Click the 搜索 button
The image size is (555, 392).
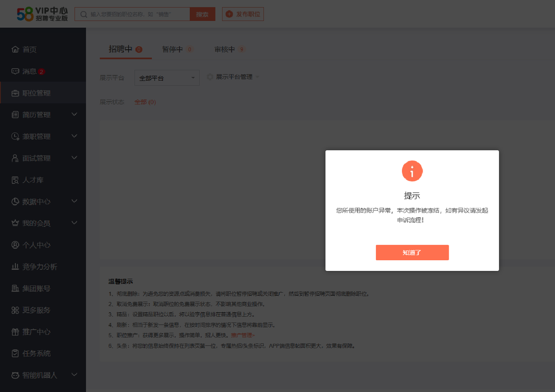[202, 14]
